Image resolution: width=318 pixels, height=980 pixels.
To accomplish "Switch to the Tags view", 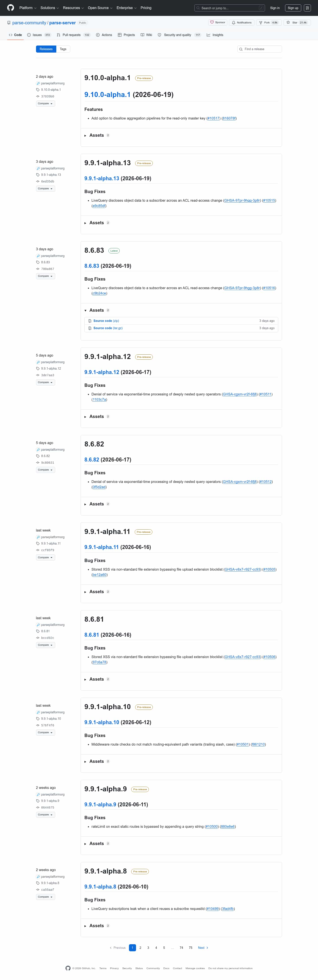I will point(63,49).
